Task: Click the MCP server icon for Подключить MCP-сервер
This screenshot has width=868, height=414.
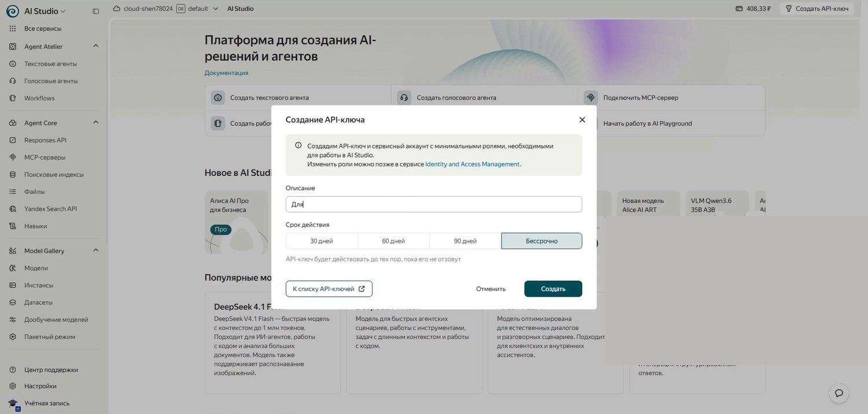Action: (x=590, y=98)
